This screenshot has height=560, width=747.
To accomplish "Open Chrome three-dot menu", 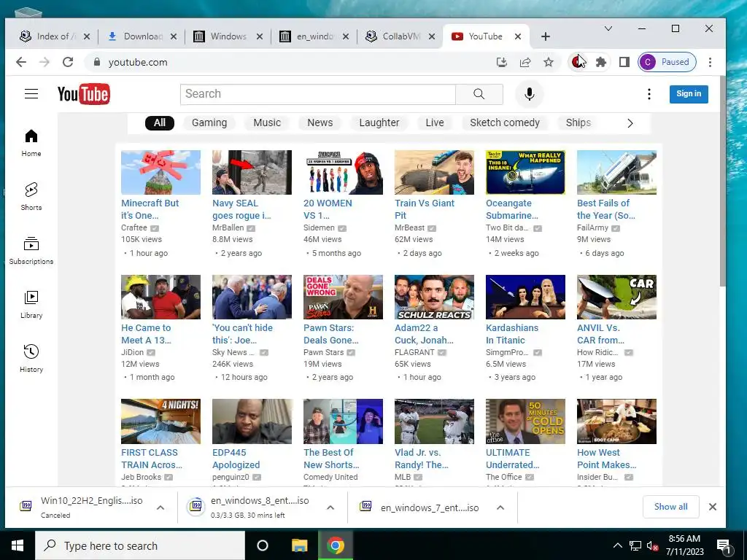I will click(x=710, y=62).
